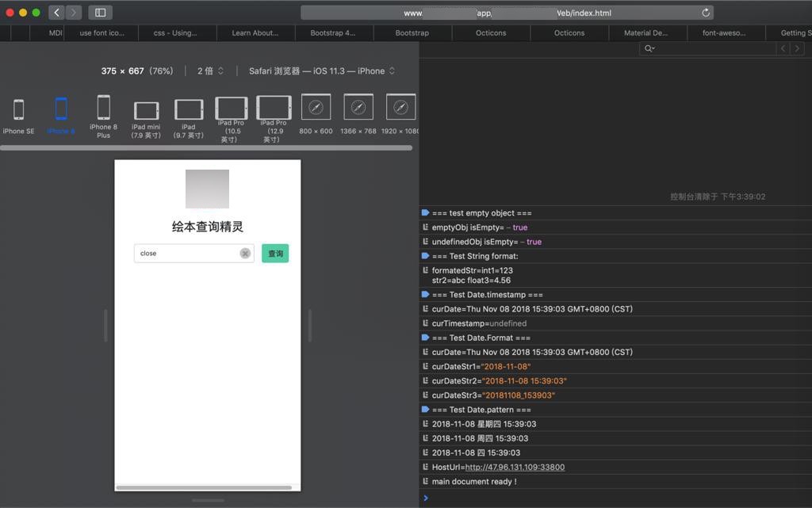Select the iPhone 8 Plus device preset
812x508 pixels.
[104, 117]
